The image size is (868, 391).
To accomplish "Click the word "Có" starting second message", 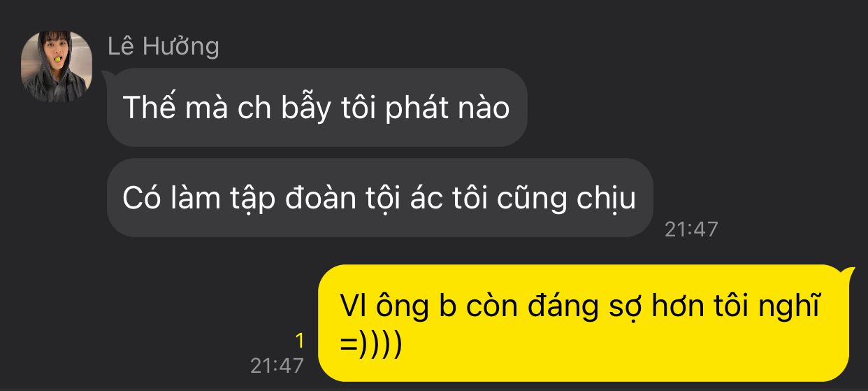I will 140,198.
